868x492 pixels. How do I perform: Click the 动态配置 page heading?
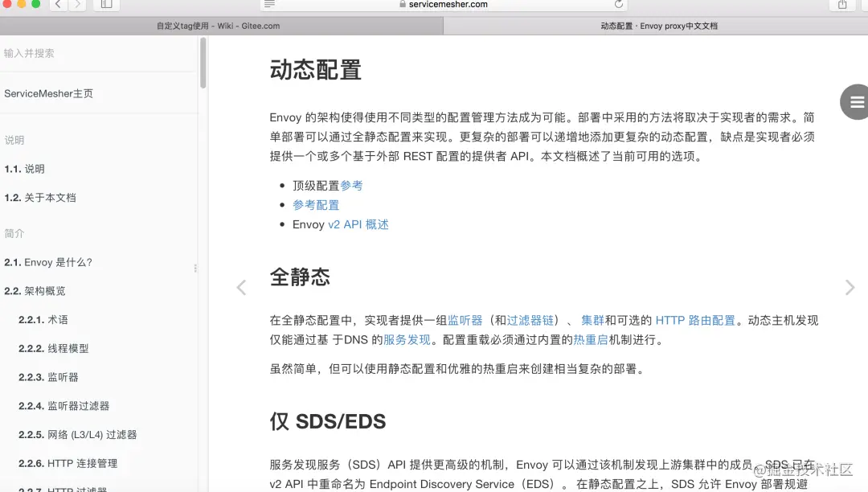(x=316, y=70)
